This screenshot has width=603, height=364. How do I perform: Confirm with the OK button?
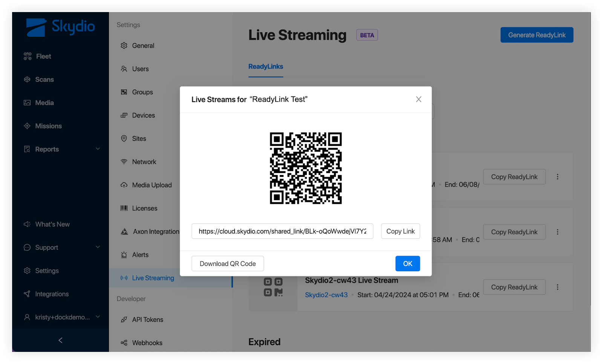point(407,264)
